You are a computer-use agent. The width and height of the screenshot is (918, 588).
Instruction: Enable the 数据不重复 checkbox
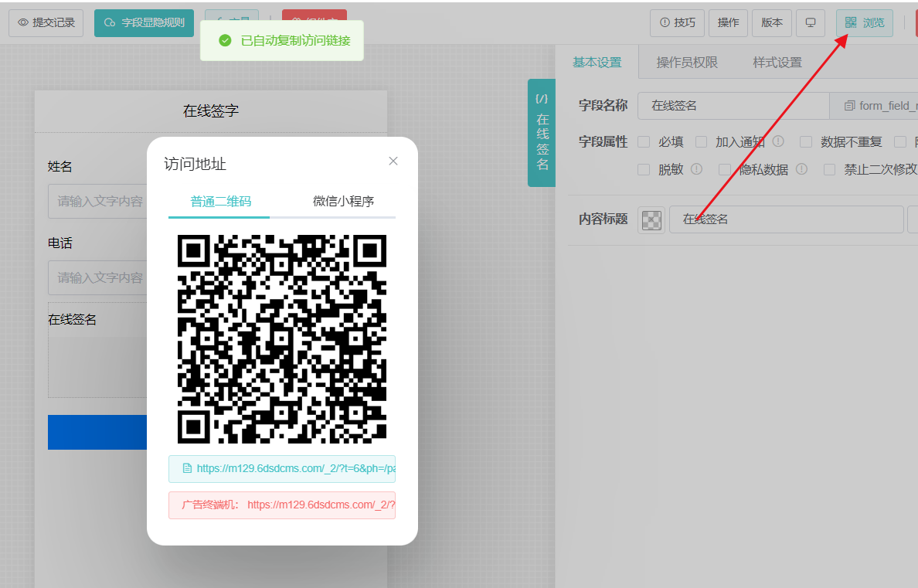click(806, 141)
